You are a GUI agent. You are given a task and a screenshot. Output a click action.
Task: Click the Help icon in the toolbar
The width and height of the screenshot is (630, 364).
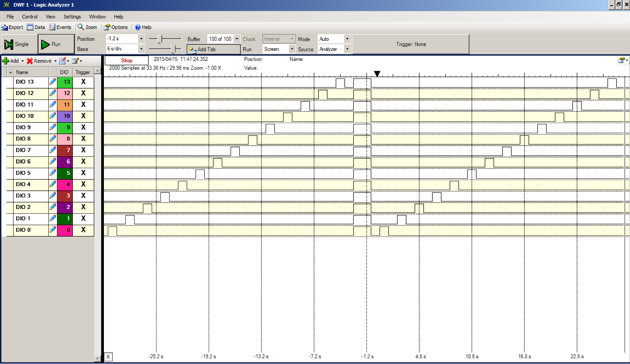143,27
